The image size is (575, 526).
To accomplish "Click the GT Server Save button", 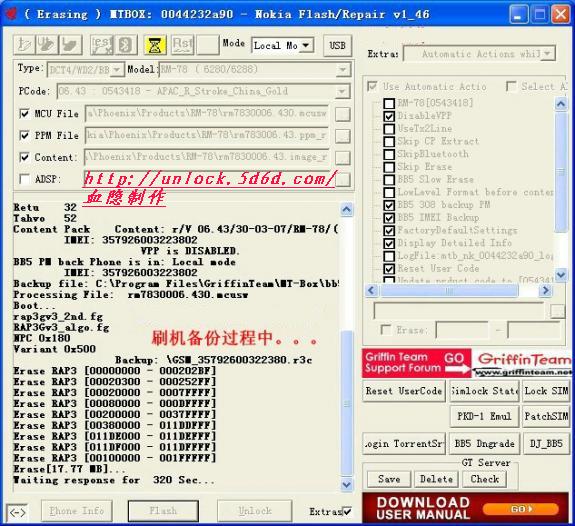I will click(x=389, y=479).
